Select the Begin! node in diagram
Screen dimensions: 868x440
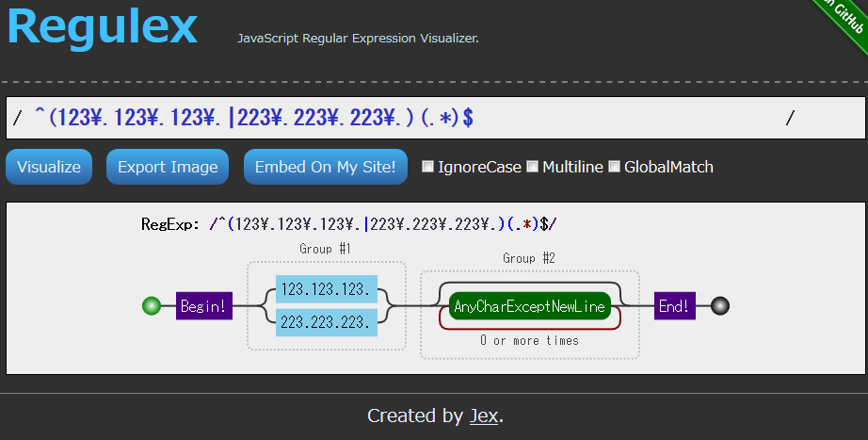204,306
